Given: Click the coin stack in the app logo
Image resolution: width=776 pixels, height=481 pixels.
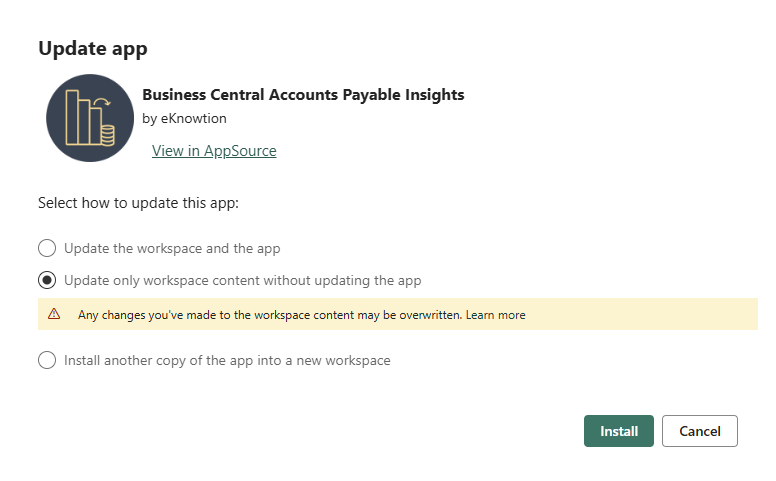Looking at the screenshot, I should coord(107,136).
